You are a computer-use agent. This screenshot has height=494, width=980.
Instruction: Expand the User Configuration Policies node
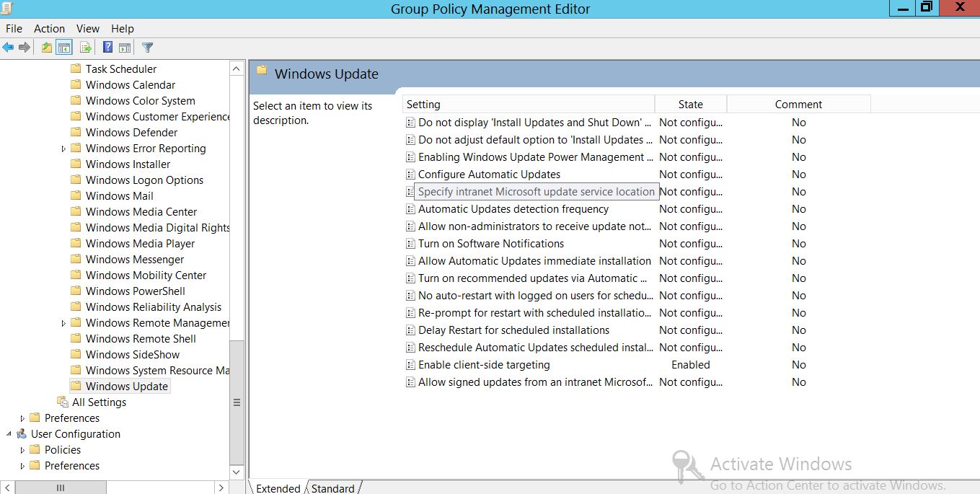[x=22, y=450]
